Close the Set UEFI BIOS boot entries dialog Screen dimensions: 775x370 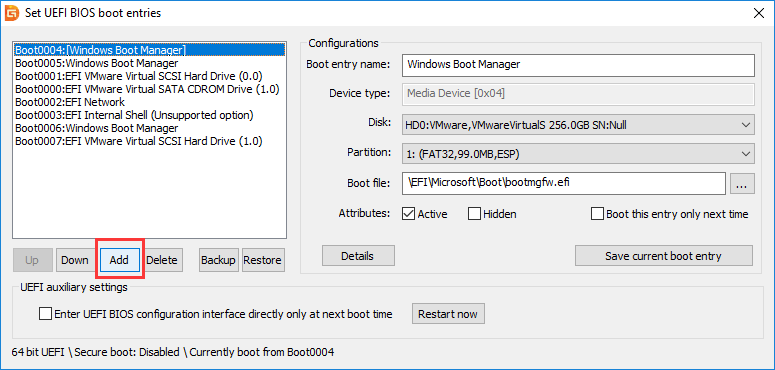coord(758,13)
